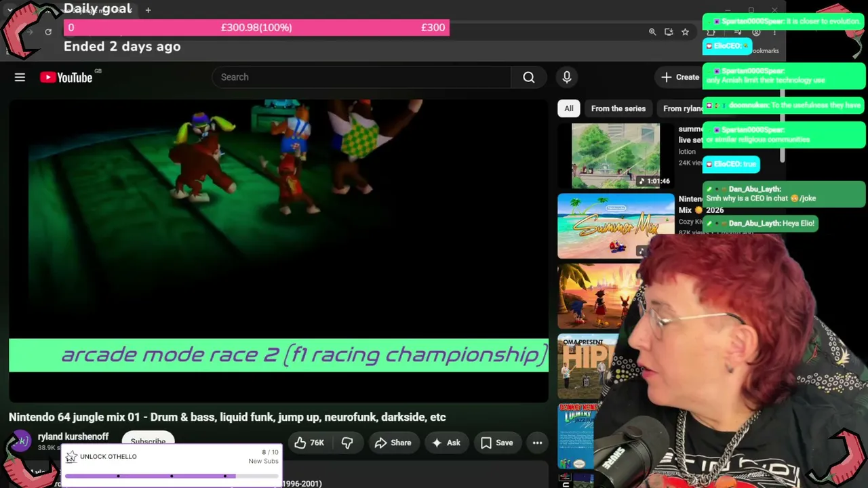868x488 pixels.
Task: Start voice search with the microphone
Action: pos(567,77)
